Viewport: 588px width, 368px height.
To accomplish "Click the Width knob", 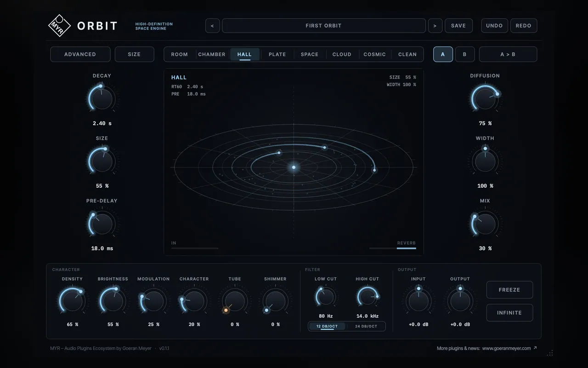I will (x=485, y=161).
